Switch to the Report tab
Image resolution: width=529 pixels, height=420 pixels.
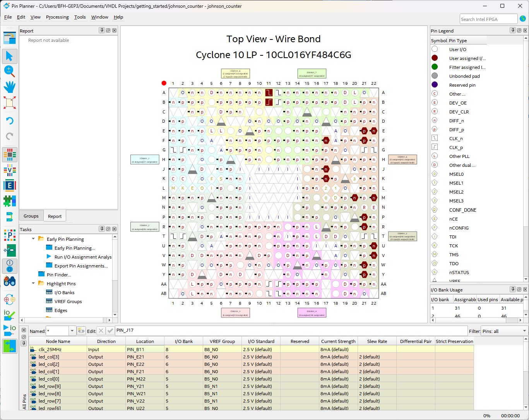(55, 216)
